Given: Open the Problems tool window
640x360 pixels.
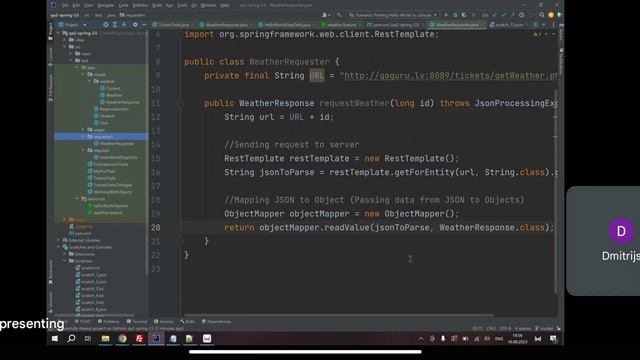Looking at the screenshot, I should (108, 322).
